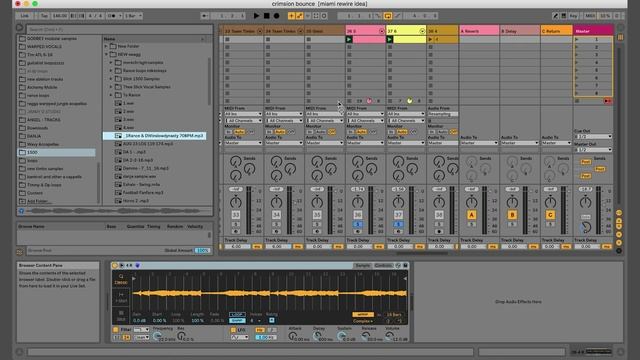This screenshot has width=640, height=360.
Task: Select the B Delay return track header
Action: (520, 31)
